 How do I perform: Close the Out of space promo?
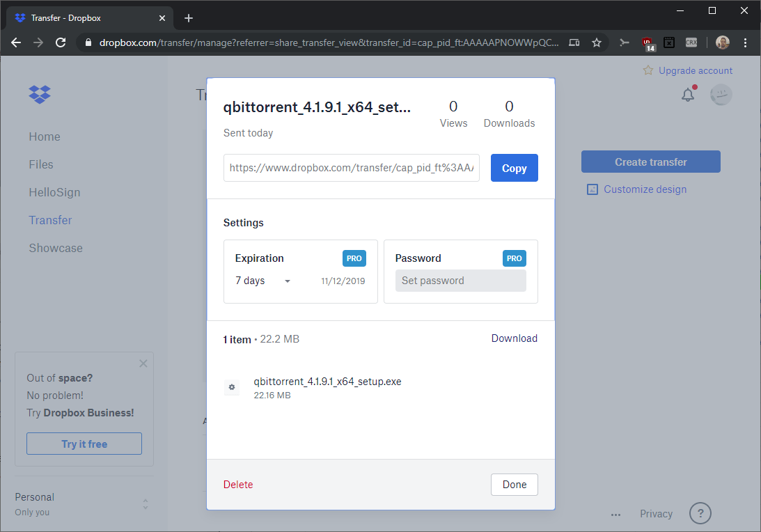[143, 363]
